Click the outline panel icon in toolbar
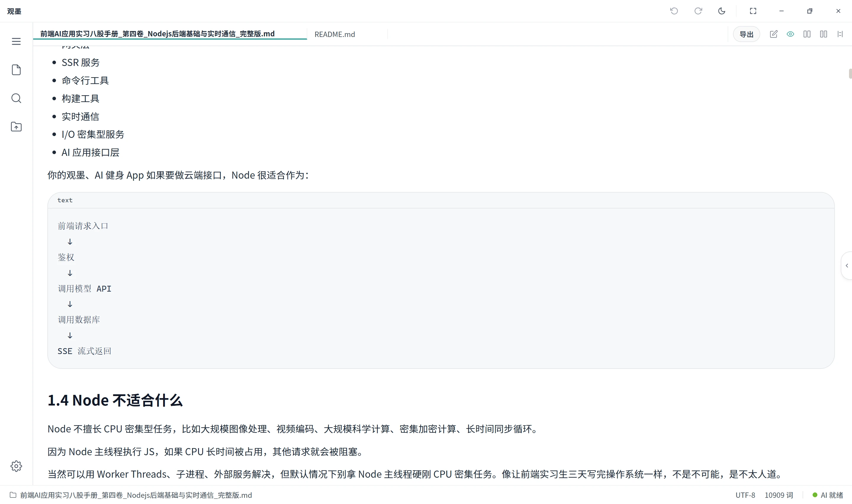 tap(840, 34)
